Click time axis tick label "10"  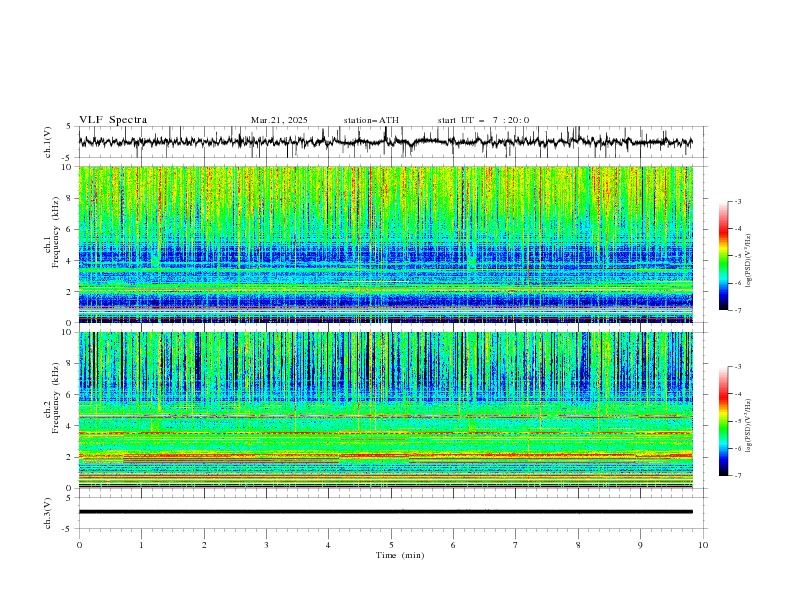(x=703, y=545)
